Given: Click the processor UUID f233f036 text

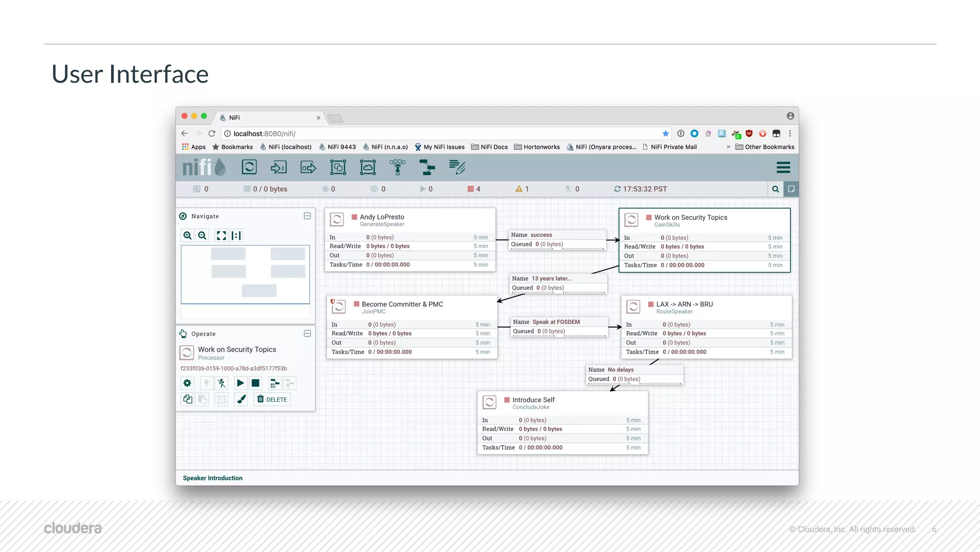Looking at the screenshot, I should tap(234, 369).
